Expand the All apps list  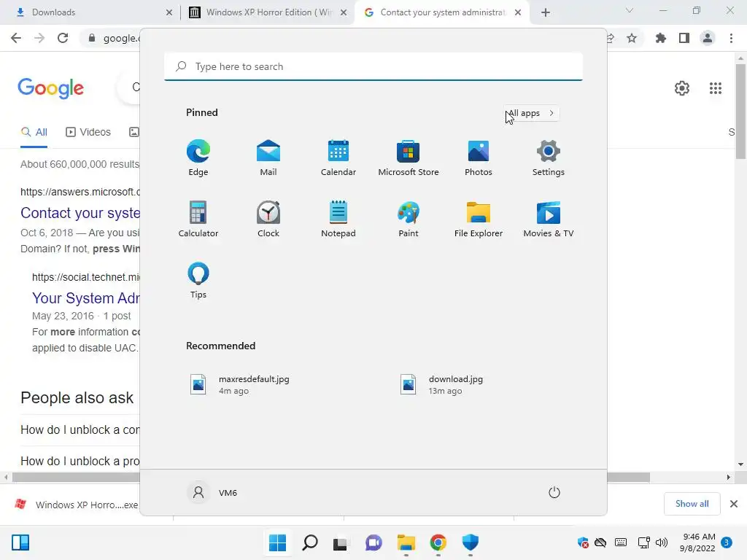pyautogui.click(x=531, y=113)
